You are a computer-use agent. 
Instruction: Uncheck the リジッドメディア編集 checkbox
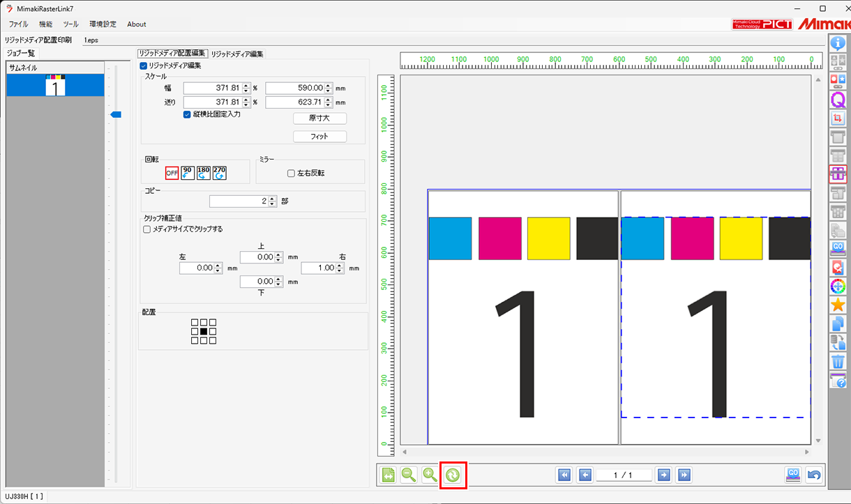coord(144,66)
